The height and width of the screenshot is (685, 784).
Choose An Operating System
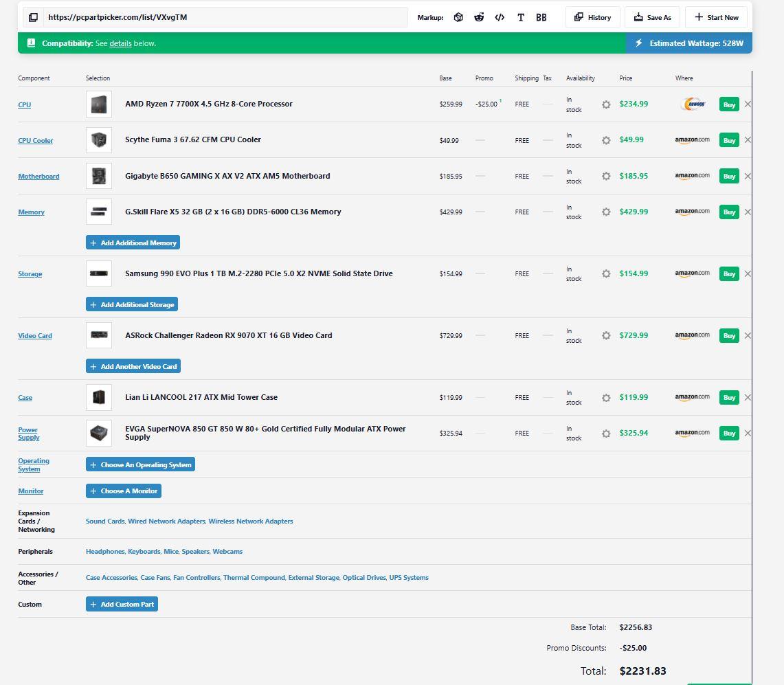click(140, 464)
